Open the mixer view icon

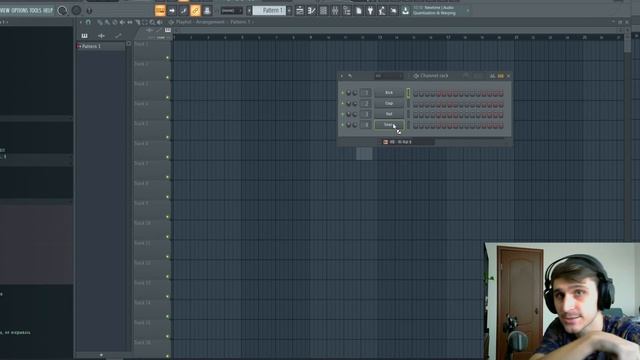335,11
